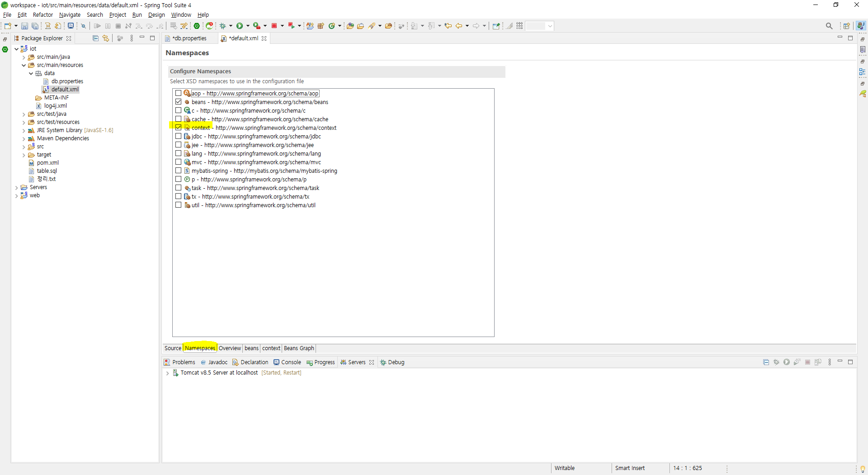Select db.properties in the data package
The width and height of the screenshot is (868, 475).
67,81
